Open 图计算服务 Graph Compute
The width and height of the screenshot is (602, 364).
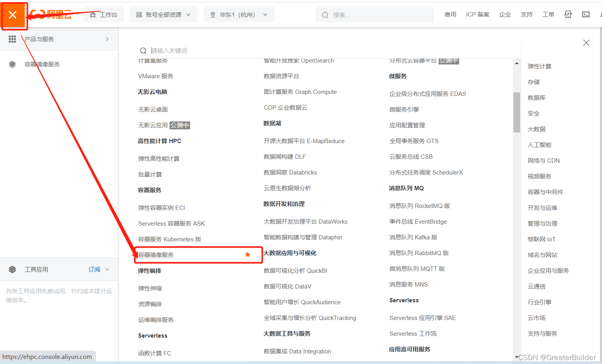[x=300, y=92]
